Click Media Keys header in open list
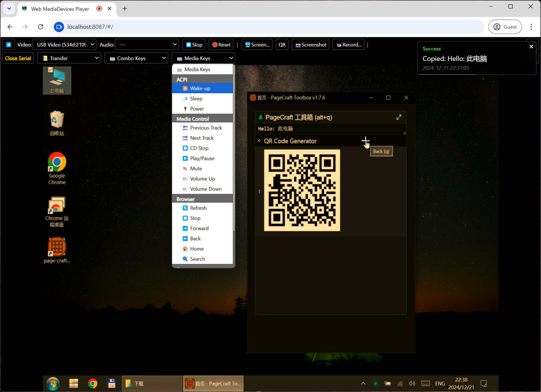 (x=202, y=69)
